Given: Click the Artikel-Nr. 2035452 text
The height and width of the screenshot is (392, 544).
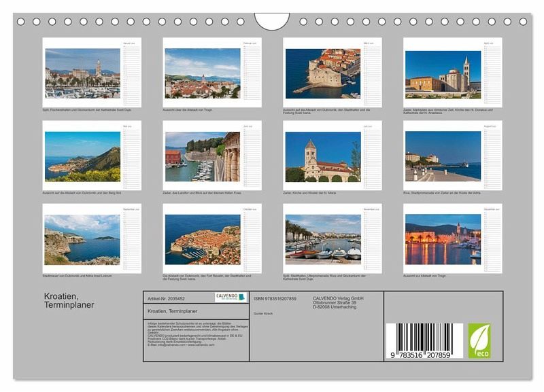Looking at the screenshot, I should (166, 298).
